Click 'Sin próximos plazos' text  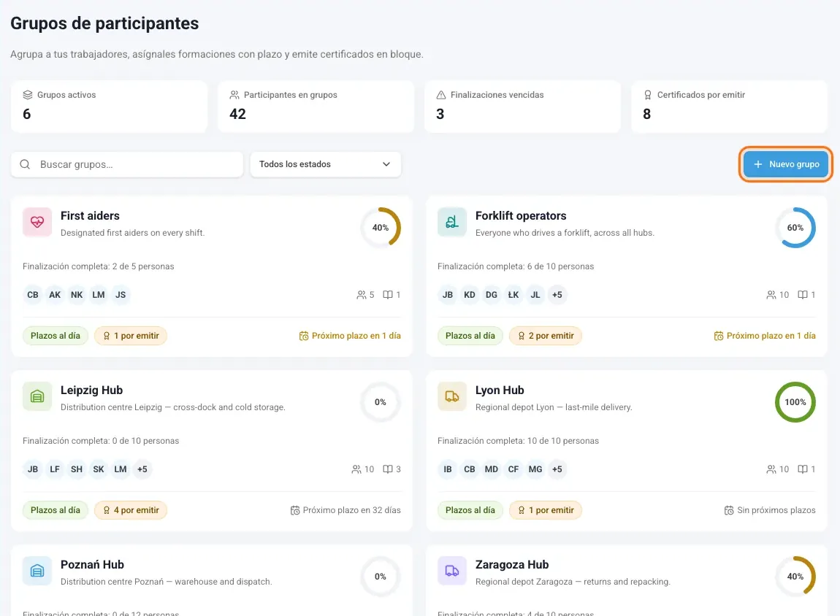(776, 510)
